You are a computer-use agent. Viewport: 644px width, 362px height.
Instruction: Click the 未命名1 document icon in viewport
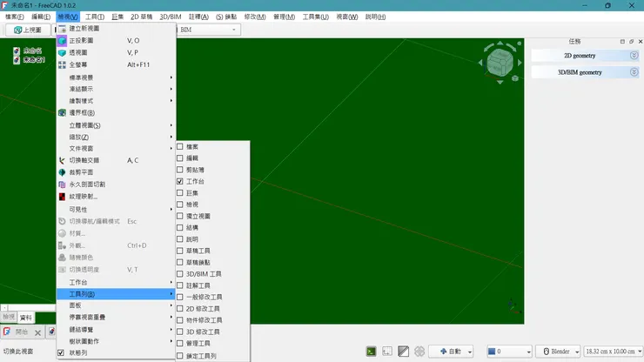[x=17, y=60]
